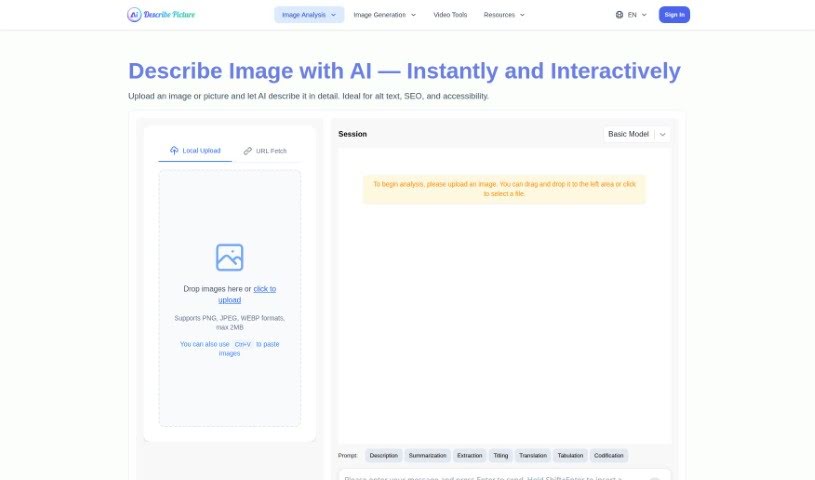Switch to the URL Fetch tab
This screenshot has width=815, height=480.
pyautogui.click(x=265, y=151)
